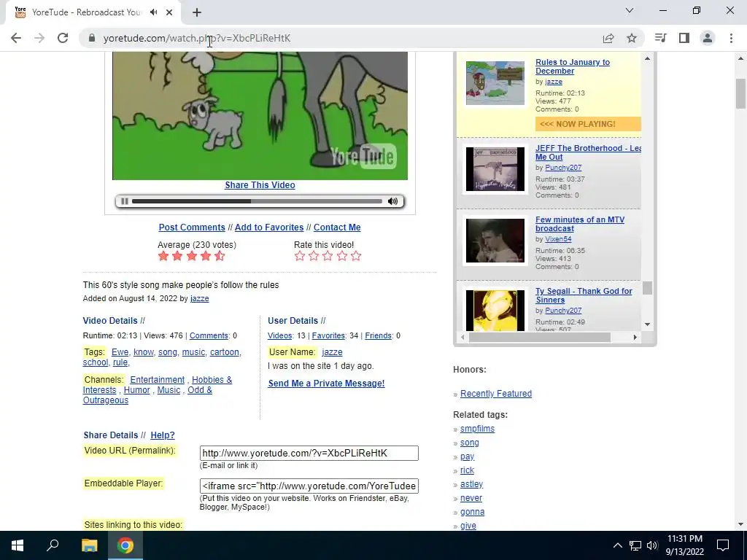The width and height of the screenshot is (747, 560).
Task: Open the Music channel link
Action: click(x=169, y=390)
